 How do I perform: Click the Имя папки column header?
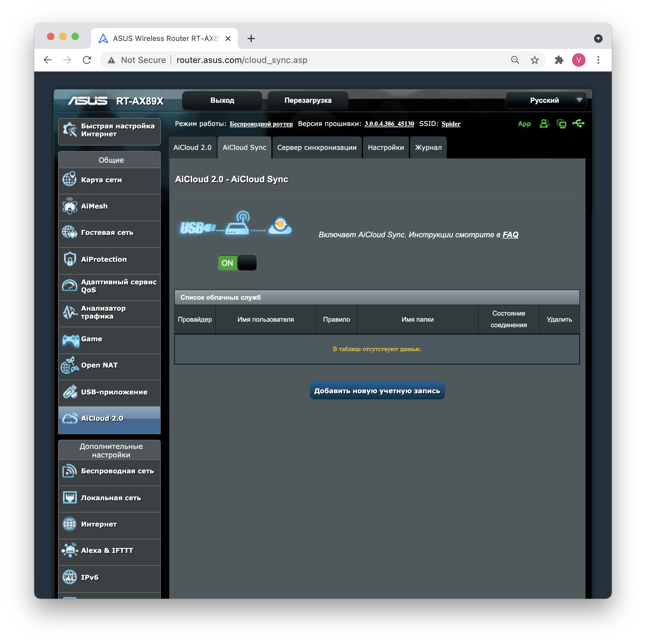[x=418, y=319]
